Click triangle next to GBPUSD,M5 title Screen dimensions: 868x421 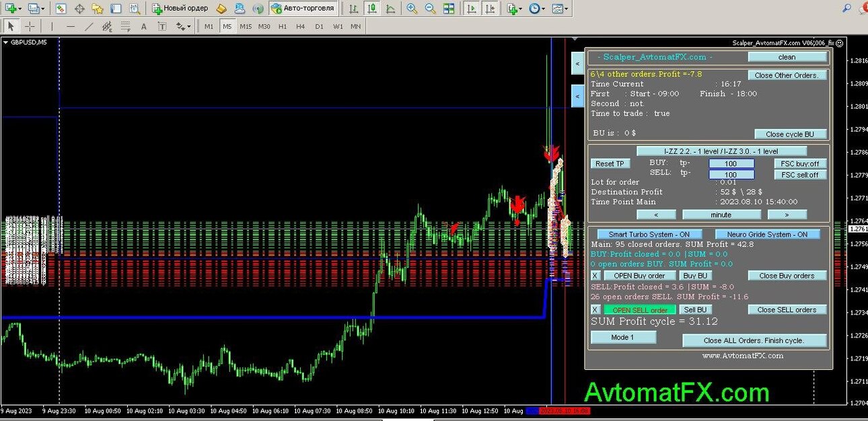coord(6,42)
